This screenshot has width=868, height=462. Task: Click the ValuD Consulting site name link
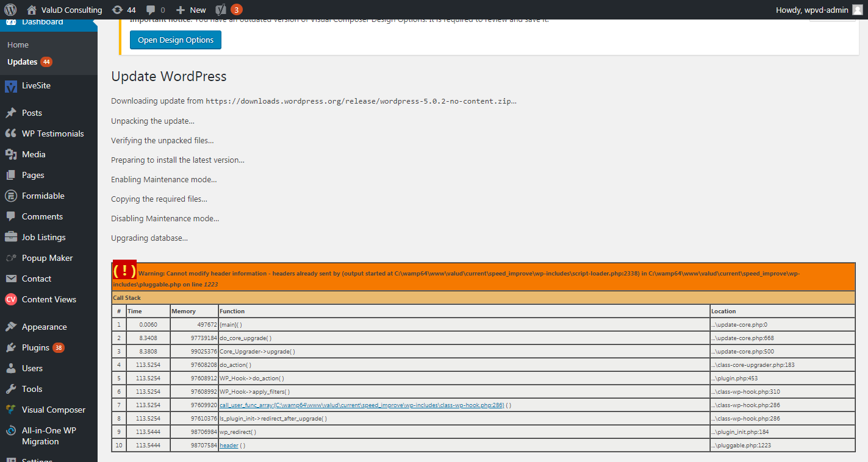point(72,10)
